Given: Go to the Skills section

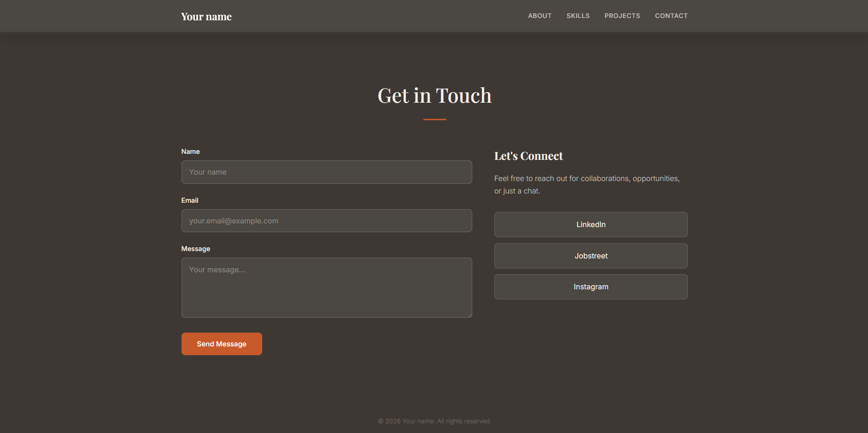Looking at the screenshot, I should click(578, 16).
